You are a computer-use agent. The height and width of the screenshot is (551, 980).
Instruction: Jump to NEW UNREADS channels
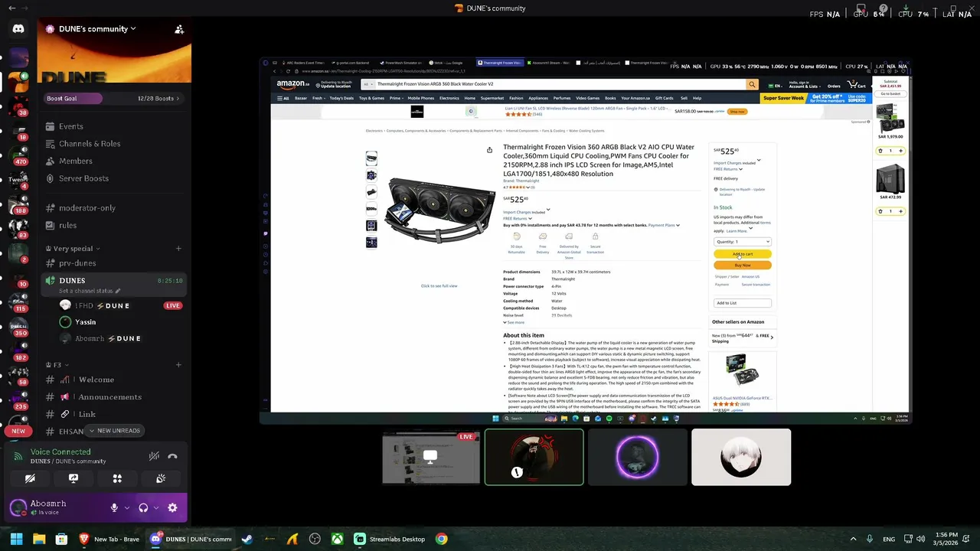click(x=115, y=431)
